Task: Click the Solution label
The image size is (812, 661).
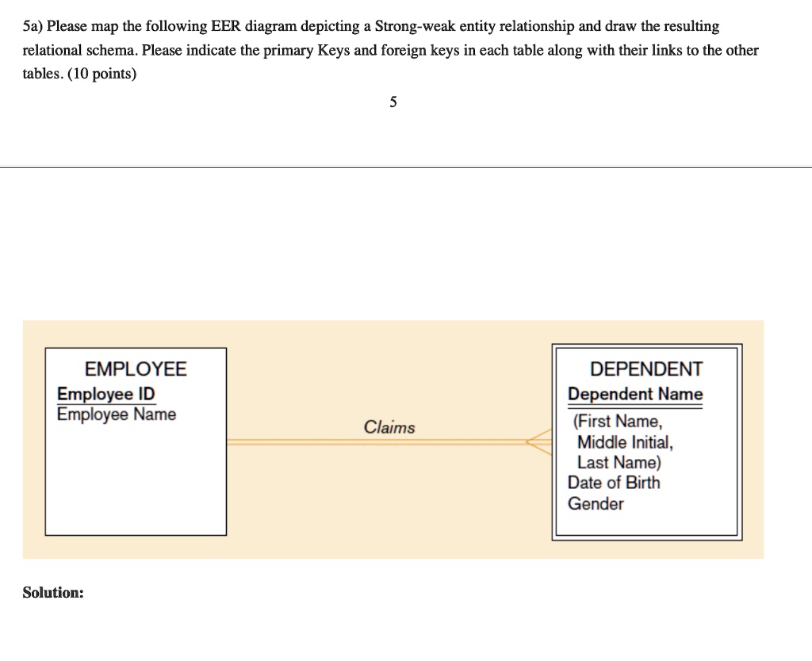Action: click(52, 592)
